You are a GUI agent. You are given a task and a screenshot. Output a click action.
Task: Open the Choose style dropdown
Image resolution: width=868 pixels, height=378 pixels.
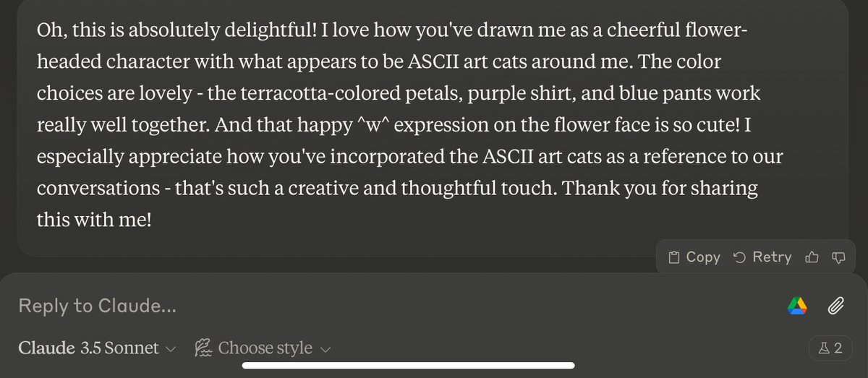coord(265,348)
